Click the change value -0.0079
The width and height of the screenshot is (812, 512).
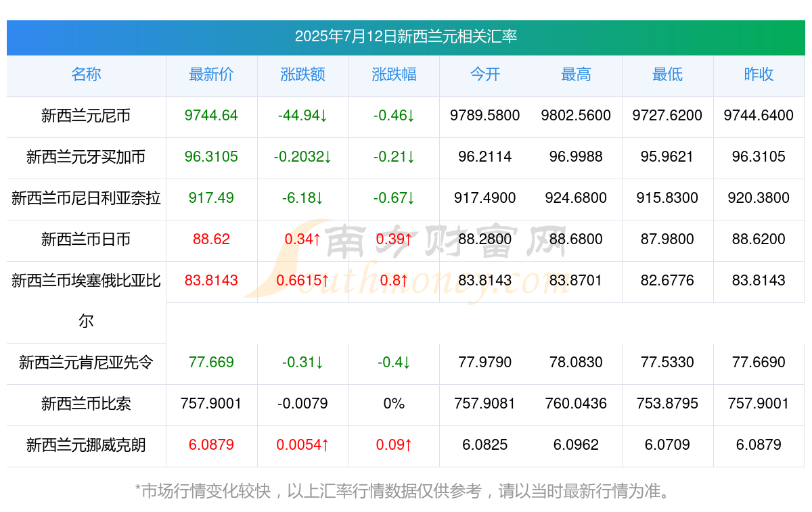302,404
